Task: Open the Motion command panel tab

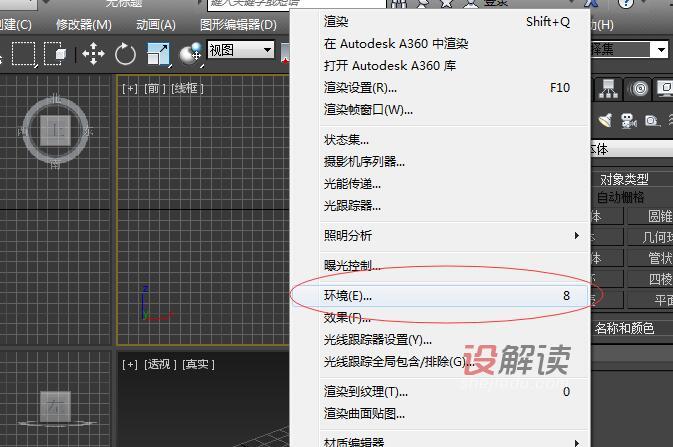Action: [x=638, y=88]
